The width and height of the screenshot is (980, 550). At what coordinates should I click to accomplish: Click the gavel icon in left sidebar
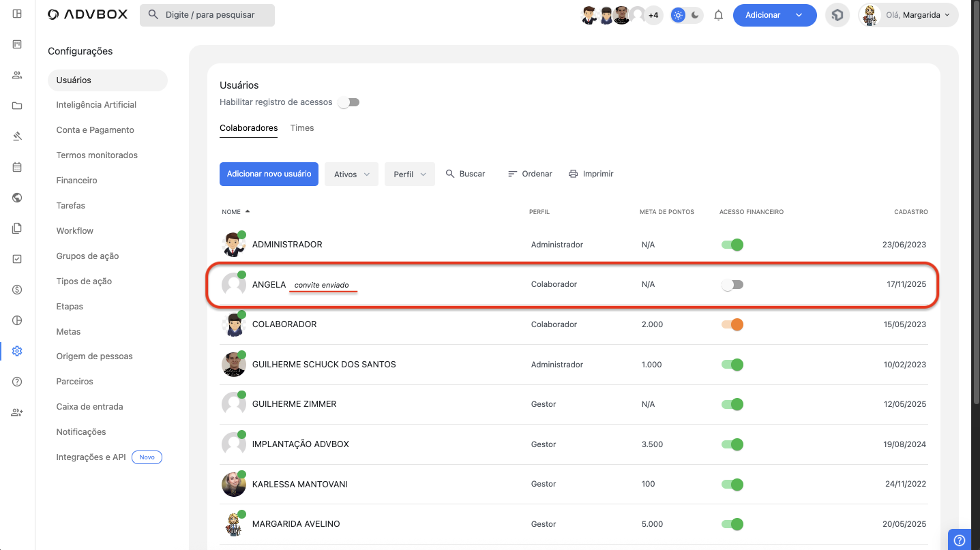coord(17,136)
